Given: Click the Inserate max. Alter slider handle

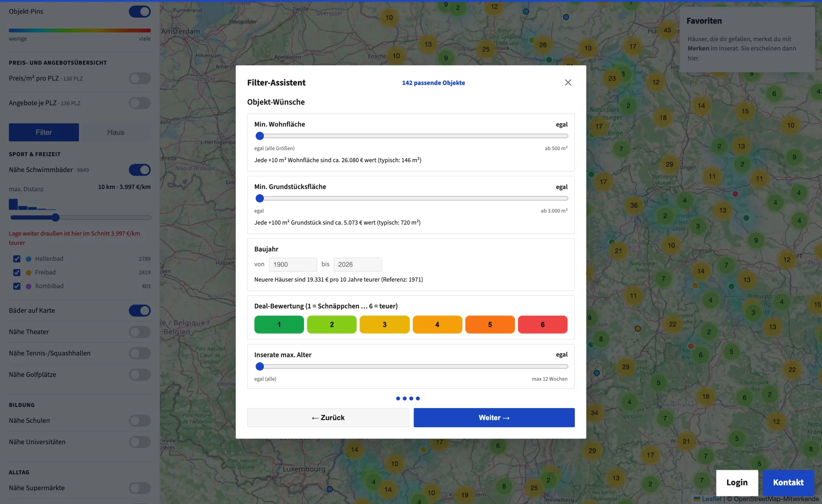Looking at the screenshot, I should click(x=260, y=367).
